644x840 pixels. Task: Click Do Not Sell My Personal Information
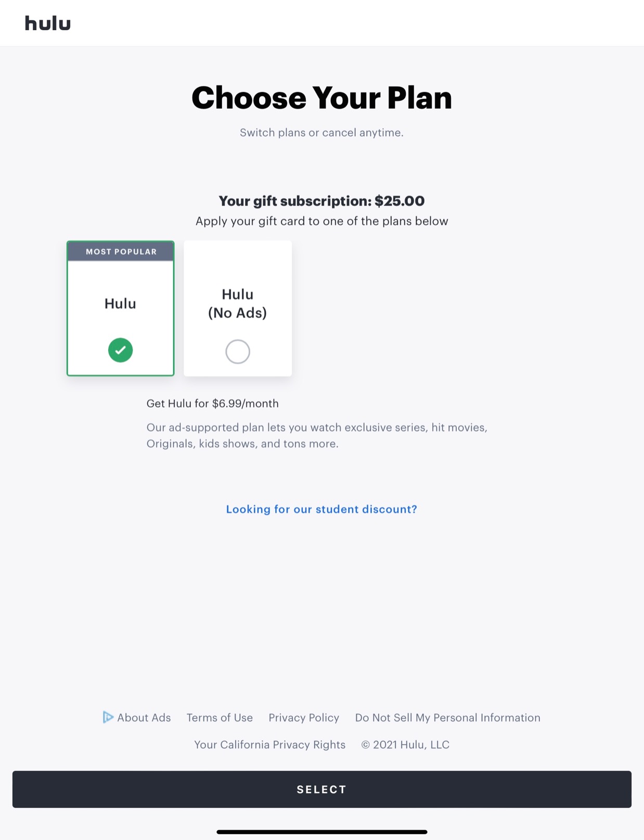447,717
